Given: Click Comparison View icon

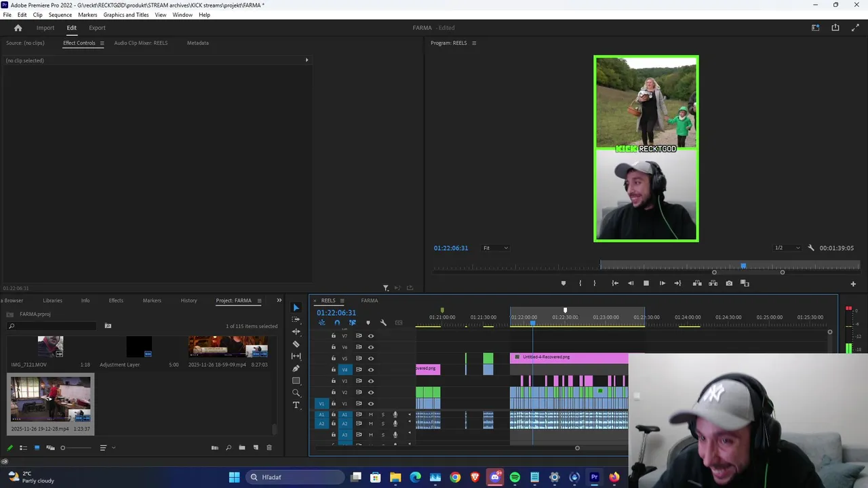Looking at the screenshot, I should [x=745, y=283].
